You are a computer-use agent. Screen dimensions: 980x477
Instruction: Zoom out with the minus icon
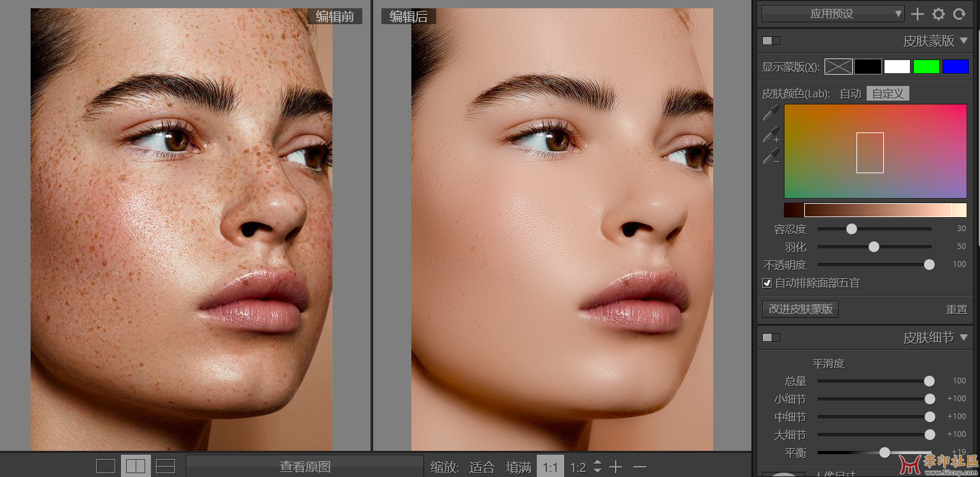(639, 467)
